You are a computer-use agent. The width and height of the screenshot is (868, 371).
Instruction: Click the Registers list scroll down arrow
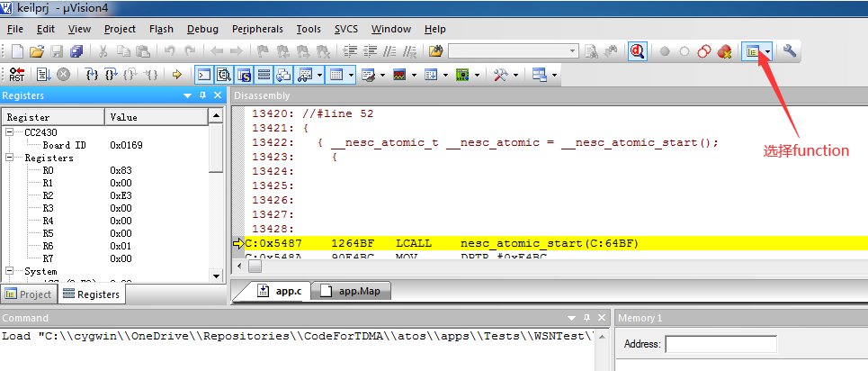pos(217,275)
